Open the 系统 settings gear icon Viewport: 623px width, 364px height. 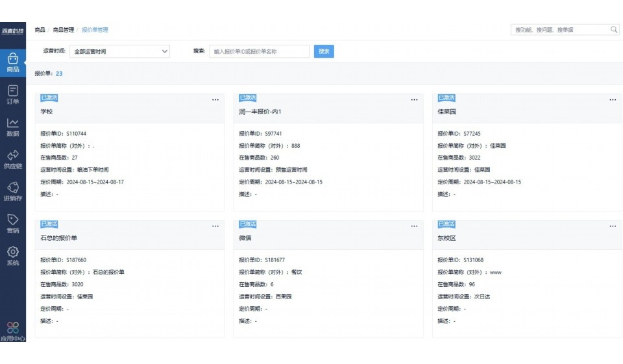pyautogui.click(x=13, y=252)
